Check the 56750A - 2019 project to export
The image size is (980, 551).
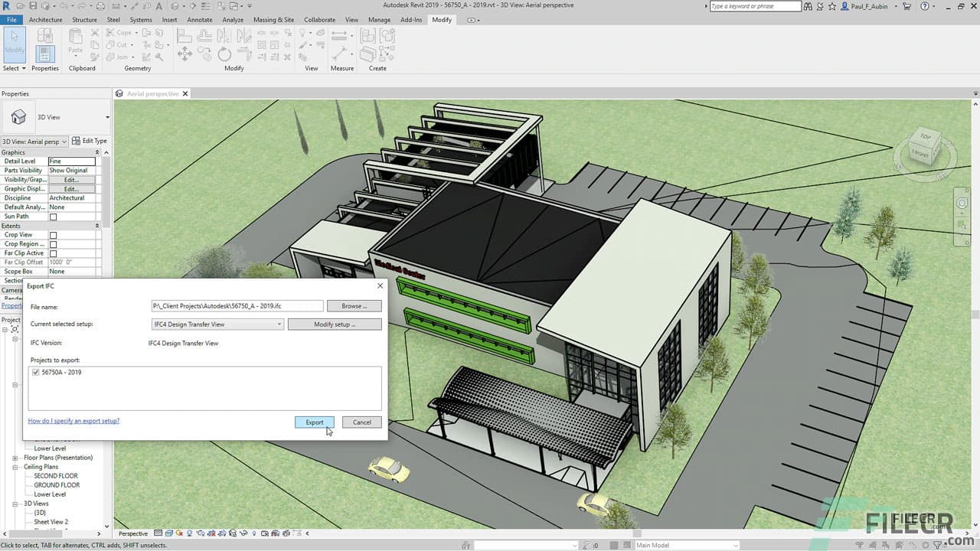35,372
